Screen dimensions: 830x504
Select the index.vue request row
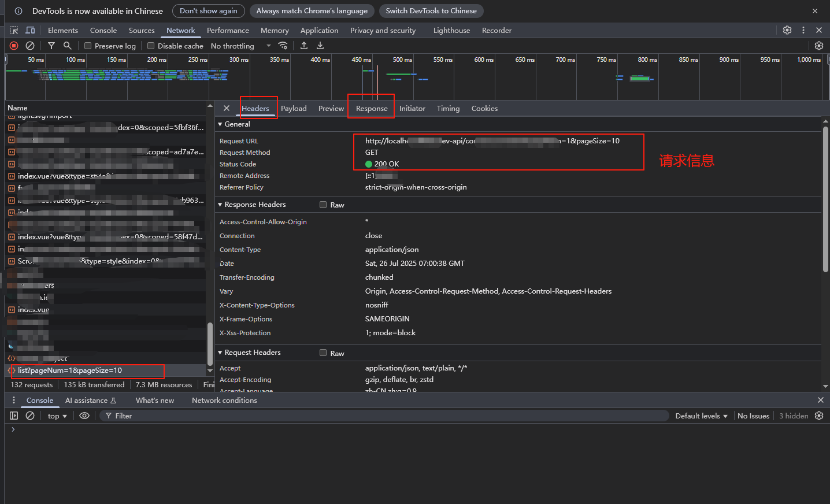pyautogui.click(x=106, y=310)
